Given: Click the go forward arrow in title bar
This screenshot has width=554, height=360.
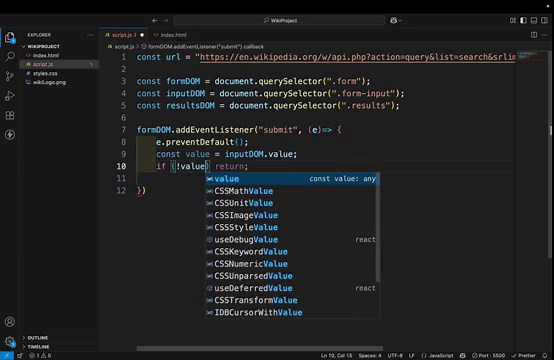Looking at the screenshot, I should click(x=165, y=20).
